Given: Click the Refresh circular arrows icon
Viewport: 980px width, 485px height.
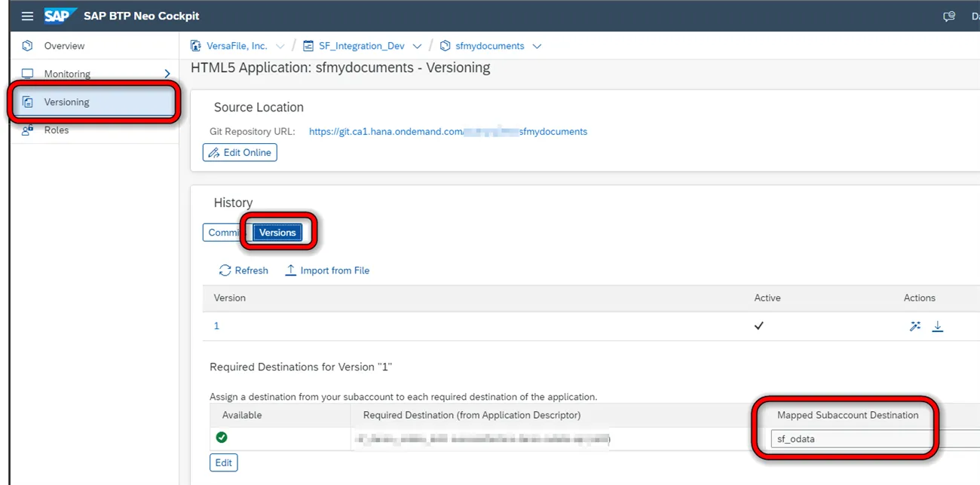Looking at the screenshot, I should [225, 270].
